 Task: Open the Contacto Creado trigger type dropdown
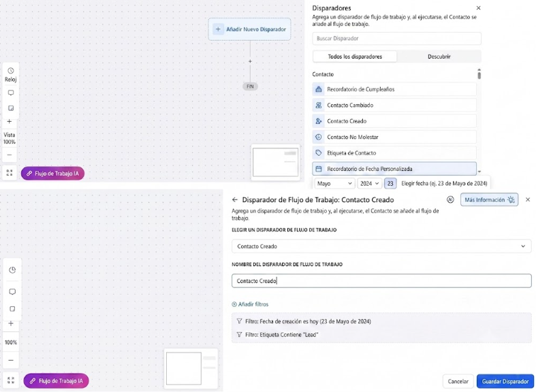coord(381,246)
